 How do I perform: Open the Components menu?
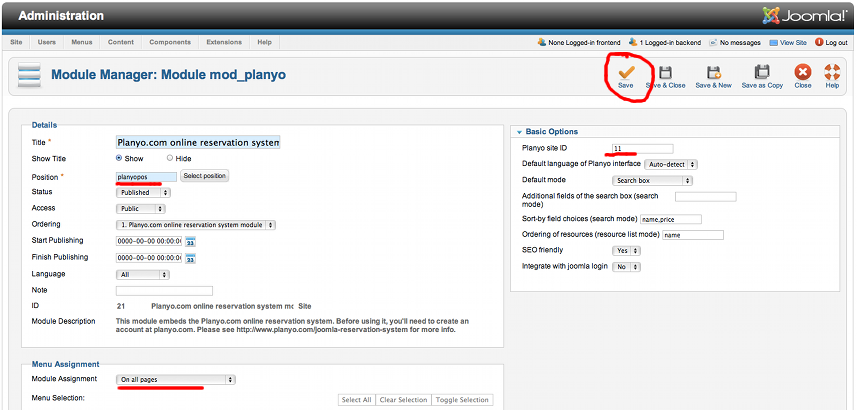click(170, 42)
